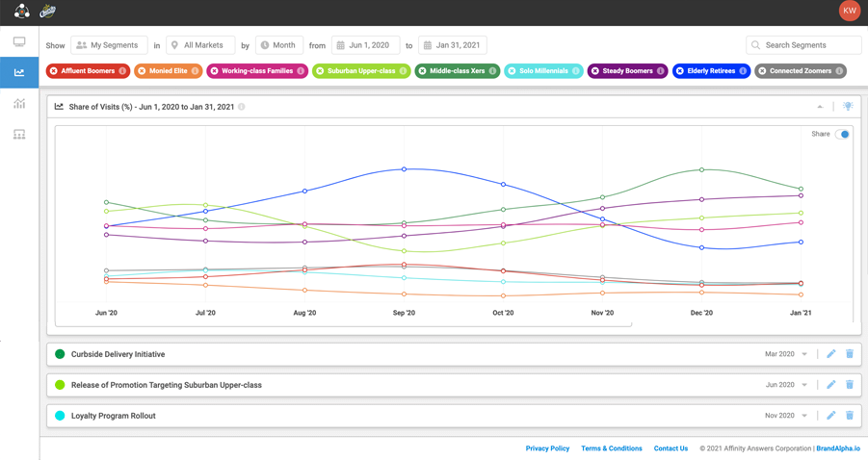Delete the Curbside Delivery Initiative event
This screenshot has width=868, height=460.
coord(850,354)
